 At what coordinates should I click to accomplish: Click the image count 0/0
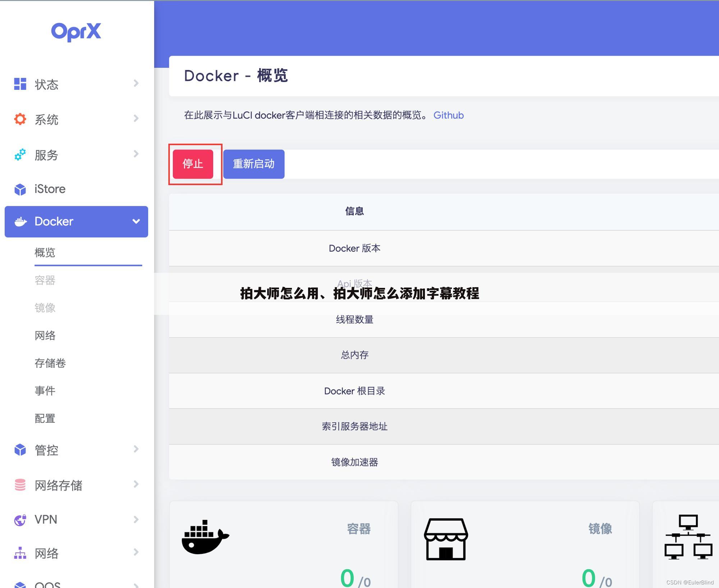[x=597, y=578]
